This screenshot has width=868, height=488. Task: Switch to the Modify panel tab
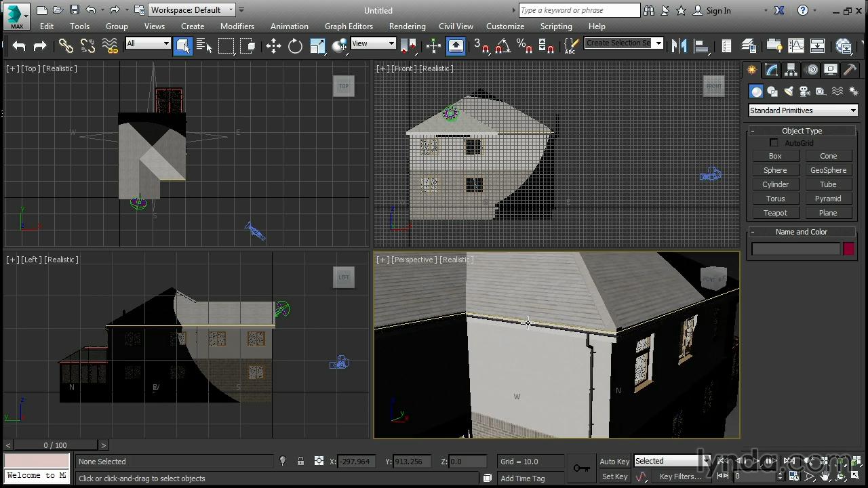772,70
